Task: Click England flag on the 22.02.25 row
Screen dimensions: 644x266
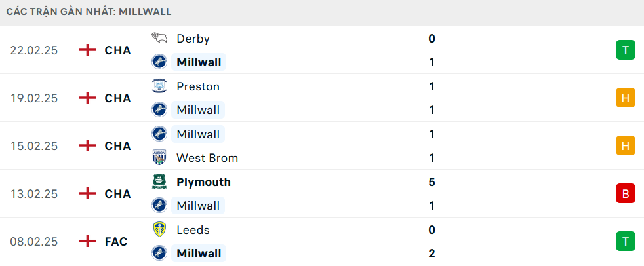Action: pyautogui.click(x=87, y=50)
